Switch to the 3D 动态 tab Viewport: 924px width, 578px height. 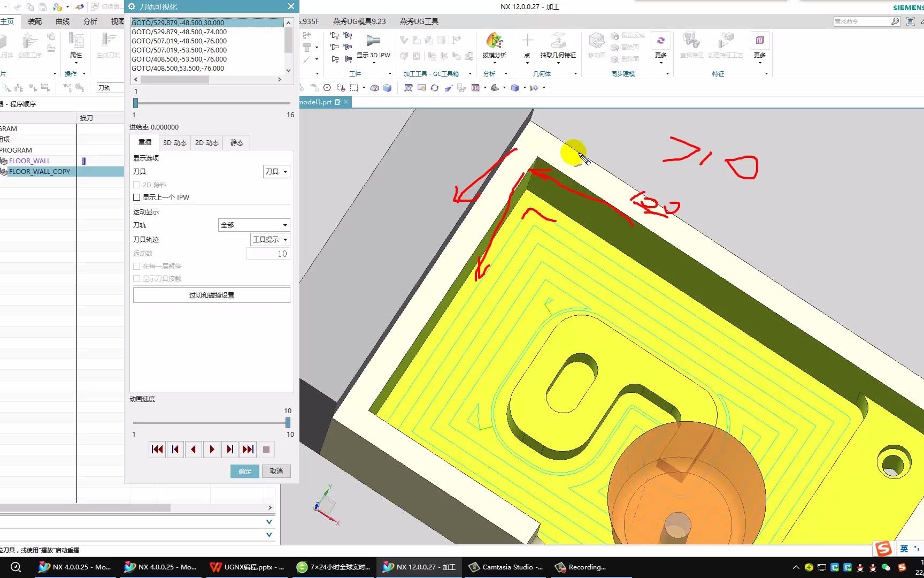pos(175,143)
